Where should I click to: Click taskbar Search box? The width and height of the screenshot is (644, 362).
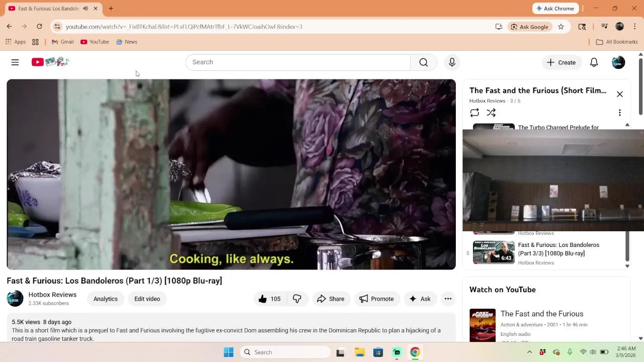pyautogui.click(x=285, y=352)
